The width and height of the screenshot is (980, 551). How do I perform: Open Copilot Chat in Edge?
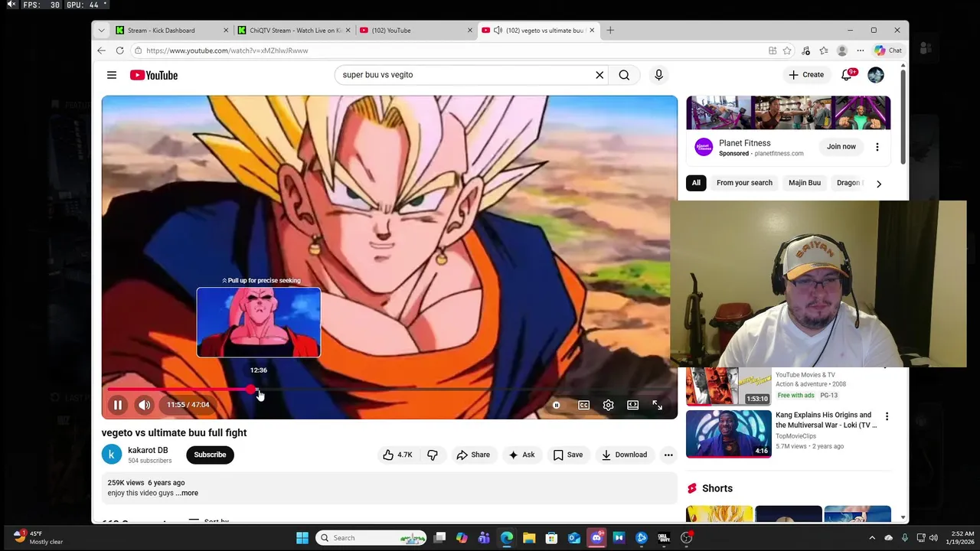[888, 51]
